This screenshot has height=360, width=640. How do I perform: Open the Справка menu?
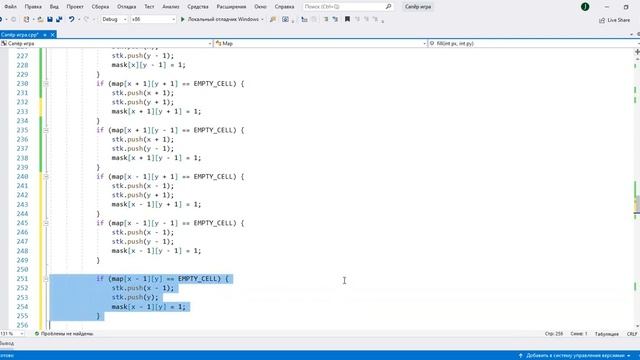(x=284, y=7)
